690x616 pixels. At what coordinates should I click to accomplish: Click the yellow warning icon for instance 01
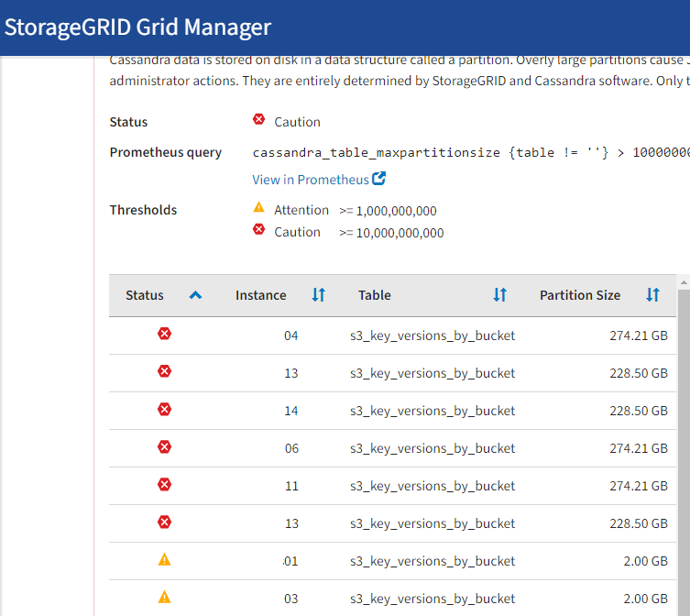click(165, 560)
